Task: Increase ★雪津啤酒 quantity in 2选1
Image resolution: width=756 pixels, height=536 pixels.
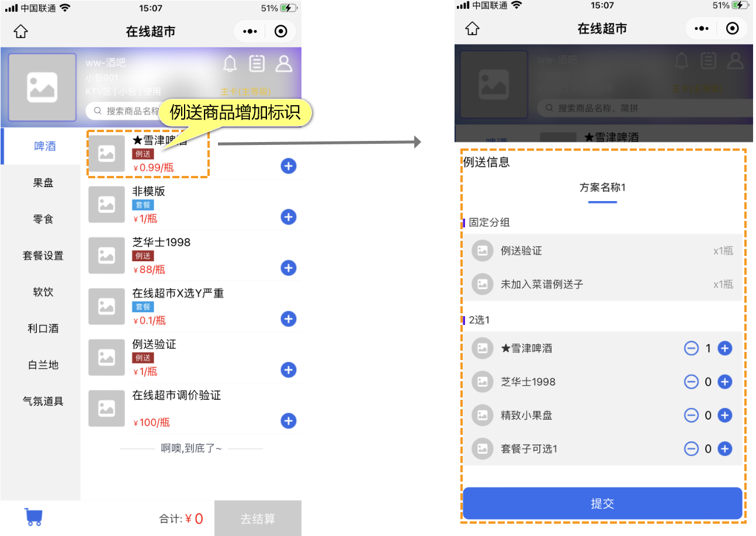Action: click(x=725, y=348)
